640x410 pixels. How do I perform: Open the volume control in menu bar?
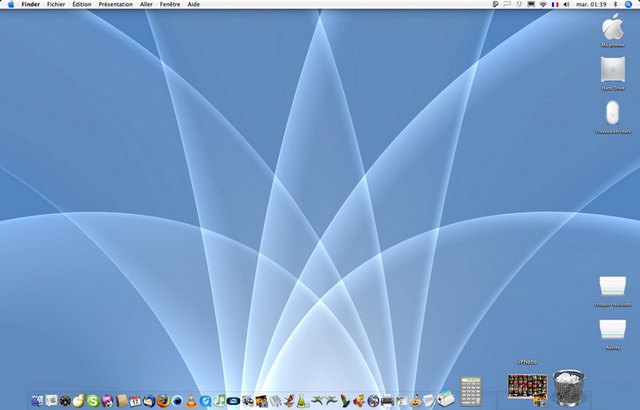567,4
